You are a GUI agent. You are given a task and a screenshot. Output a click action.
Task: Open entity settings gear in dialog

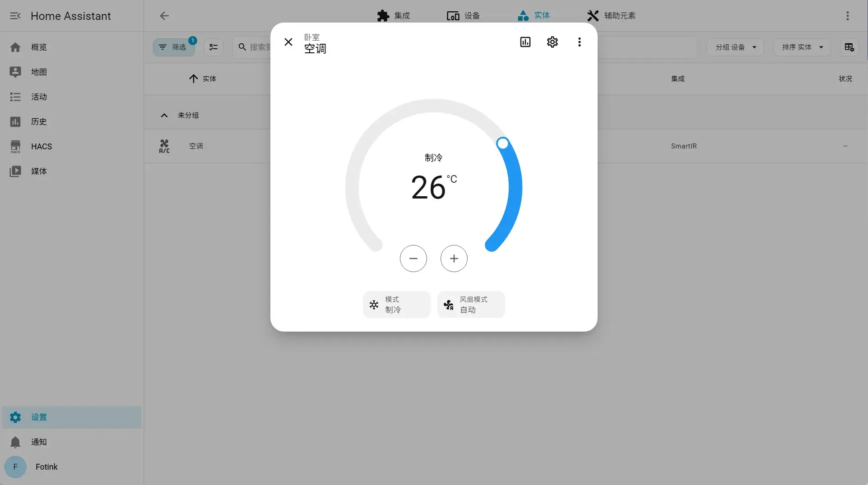pyautogui.click(x=552, y=42)
